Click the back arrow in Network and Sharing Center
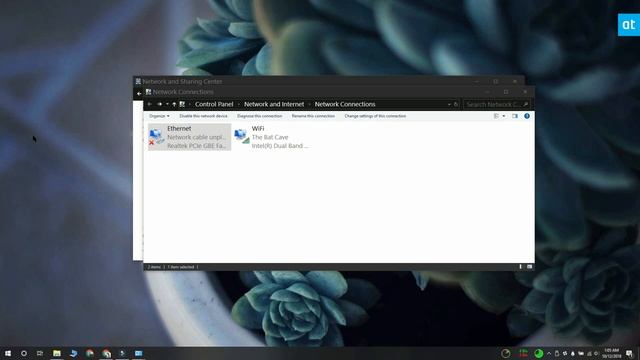640x360 pixels. pyautogui.click(x=139, y=93)
